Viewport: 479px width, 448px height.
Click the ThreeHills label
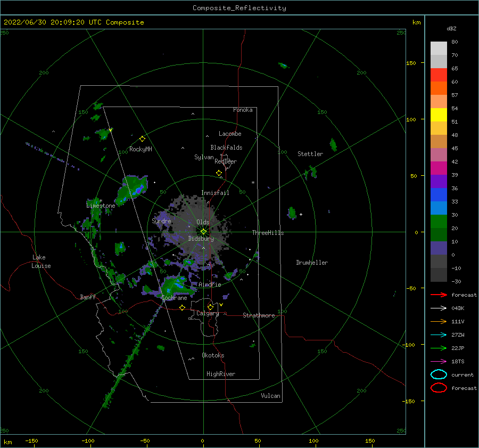click(x=268, y=233)
